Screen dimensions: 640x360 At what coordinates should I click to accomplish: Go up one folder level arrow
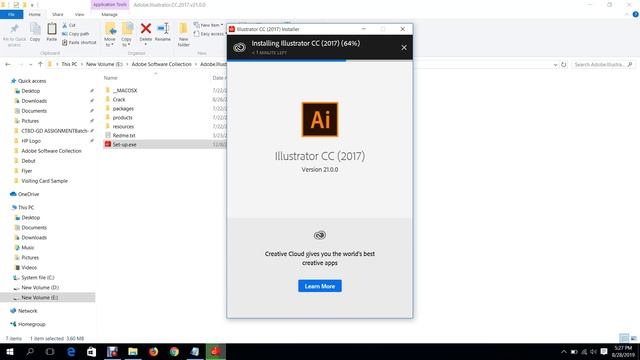40,64
